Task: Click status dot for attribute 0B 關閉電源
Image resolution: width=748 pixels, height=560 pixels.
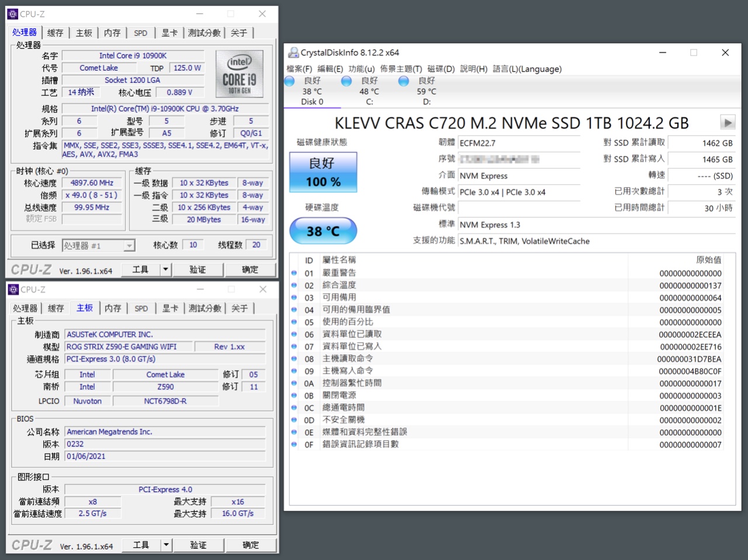Action: (x=295, y=395)
